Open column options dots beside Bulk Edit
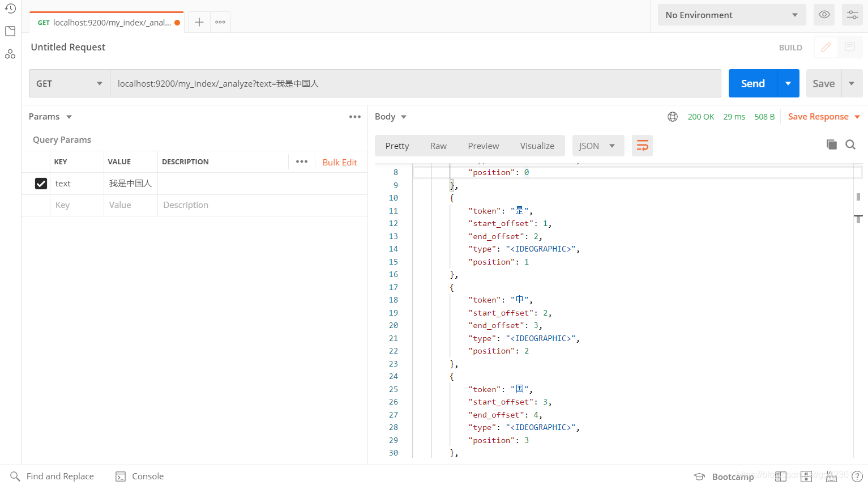The image size is (868, 485). 302,161
